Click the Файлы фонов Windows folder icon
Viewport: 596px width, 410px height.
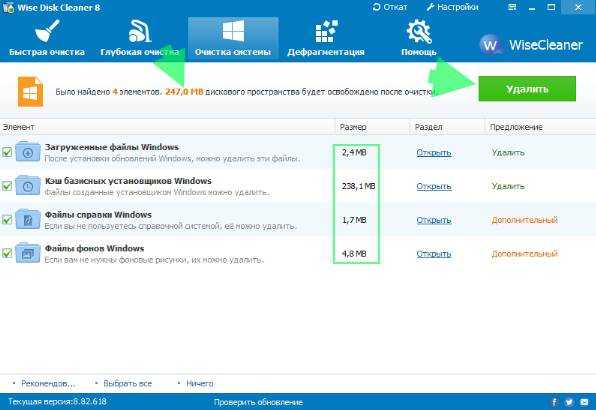click(x=28, y=252)
